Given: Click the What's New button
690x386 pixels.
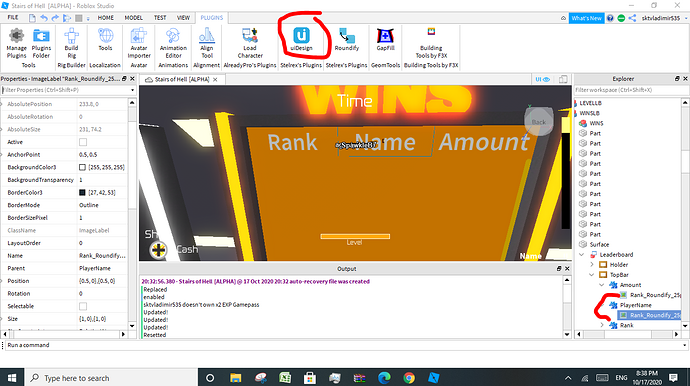Looking at the screenshot, I should click(586, 18).
